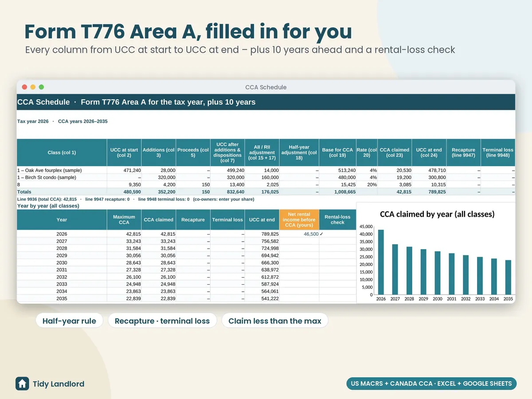
Task: Click the AII / RII adjustment header
Action: coord(262,153)
